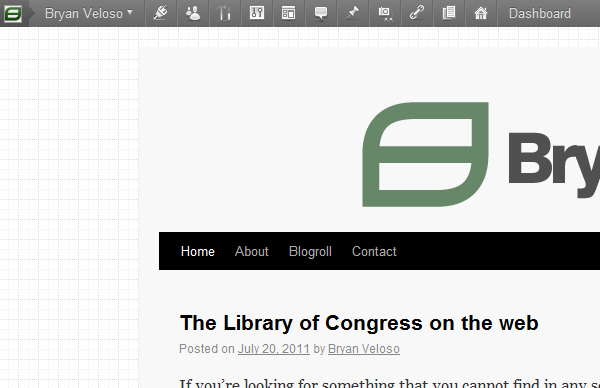This screenshot has width=600, height=388.
Task: Open the Settings sliders icon
Action: 257,13
